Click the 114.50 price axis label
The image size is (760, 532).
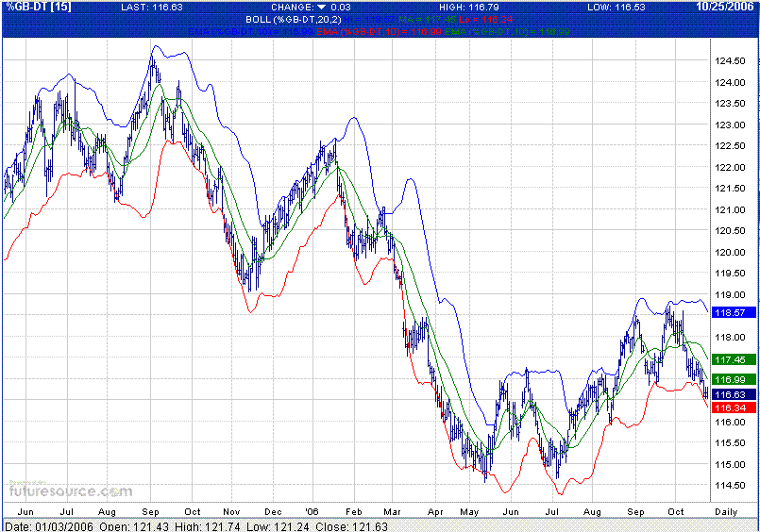pos(731,485)
